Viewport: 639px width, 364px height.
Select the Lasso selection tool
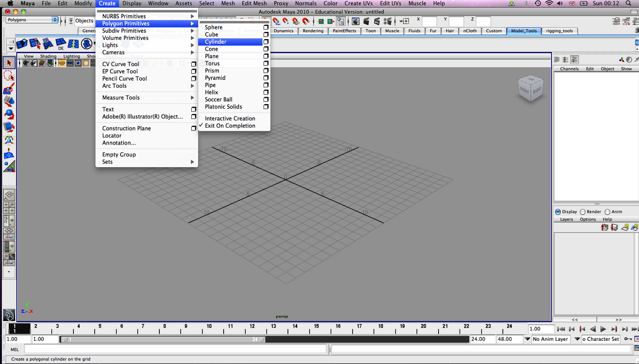tap(9, 76)
